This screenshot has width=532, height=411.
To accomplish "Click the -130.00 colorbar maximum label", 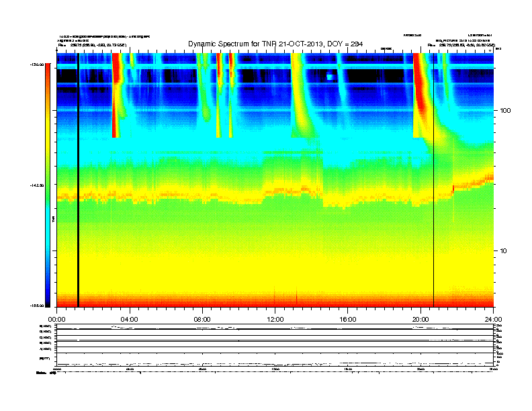I will [x=38, y=64].
